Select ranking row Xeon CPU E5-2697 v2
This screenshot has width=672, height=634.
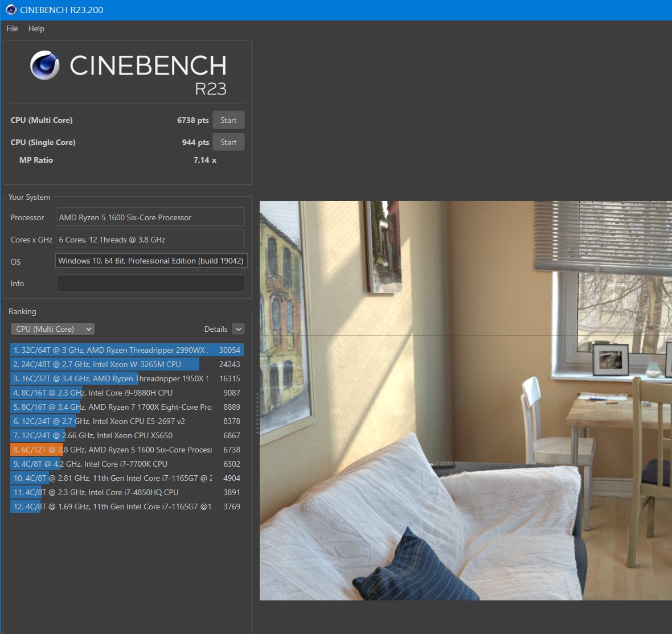click(127, 421)
